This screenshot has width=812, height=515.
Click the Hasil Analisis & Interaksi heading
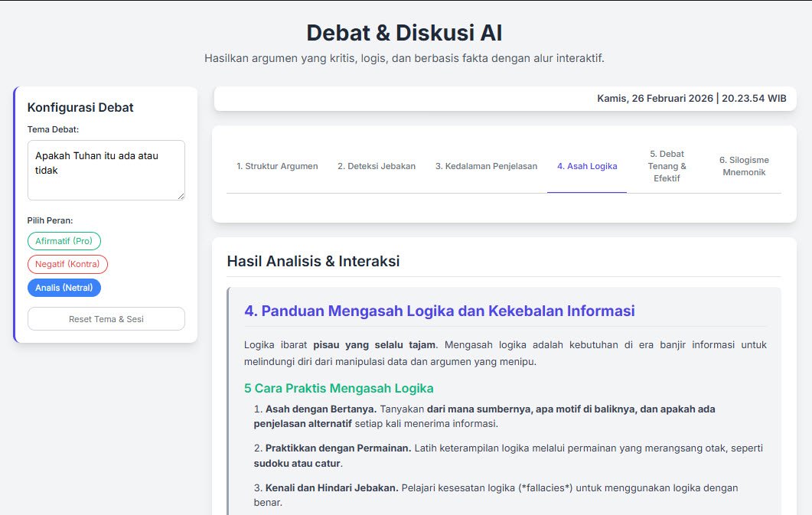pos(313,261)
